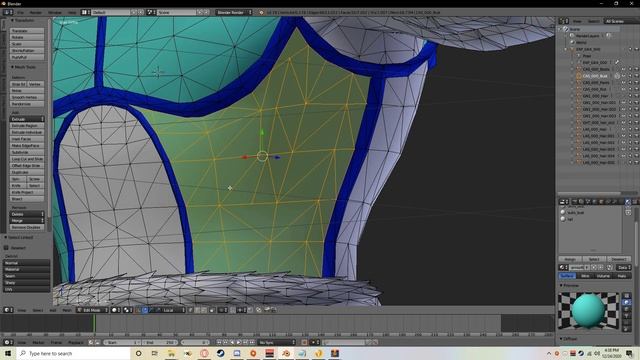Viewport: 640px width, 360px height.
Task: Select the scale manipulator icon
Action: click(x=158, y=310)
